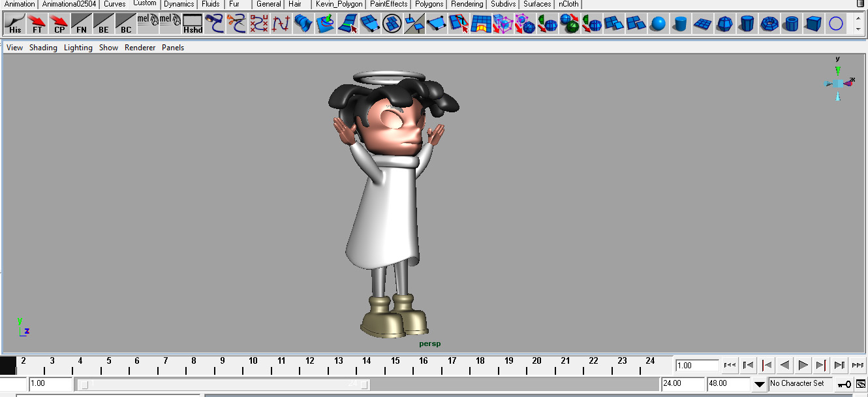This screenshot has width=868, height=397.
Task: Click the CP shelf button
Action: 59,24
